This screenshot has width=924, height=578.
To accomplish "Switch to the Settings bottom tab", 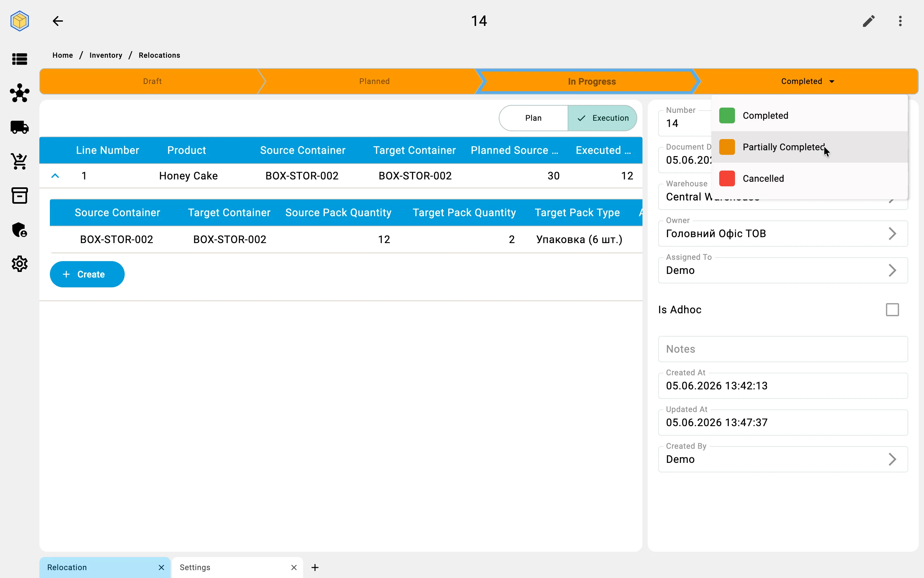I will pos(238,567).
